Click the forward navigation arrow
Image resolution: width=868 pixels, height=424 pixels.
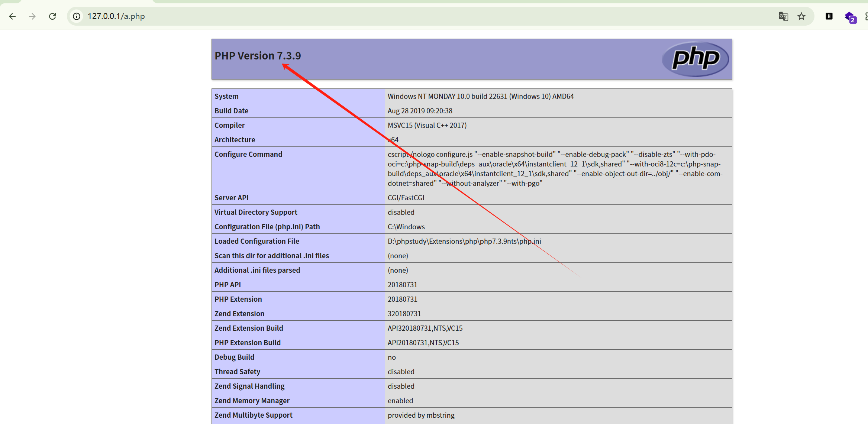[x=32, y=16]
